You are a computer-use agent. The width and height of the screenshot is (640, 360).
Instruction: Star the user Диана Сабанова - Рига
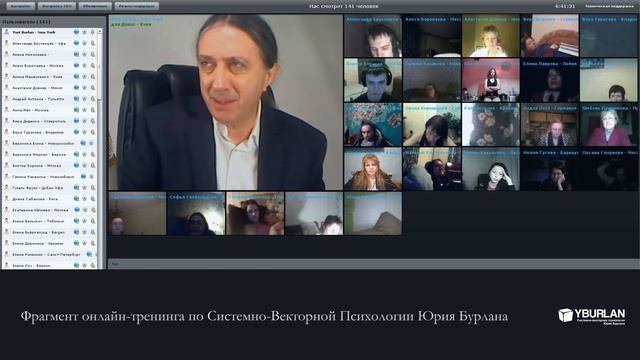coord(84,199)
